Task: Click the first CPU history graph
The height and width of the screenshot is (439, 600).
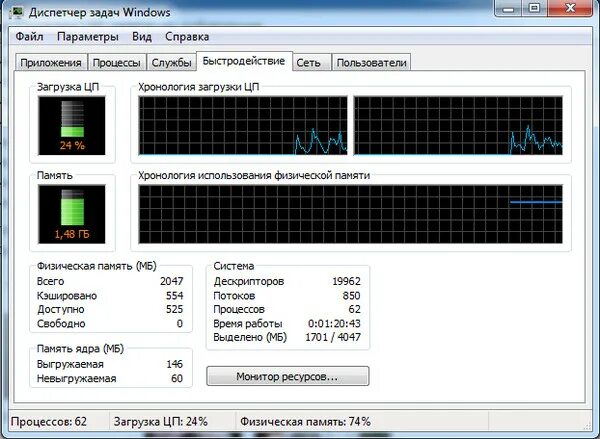Action: pyautogui.click(x=243, y=126)
